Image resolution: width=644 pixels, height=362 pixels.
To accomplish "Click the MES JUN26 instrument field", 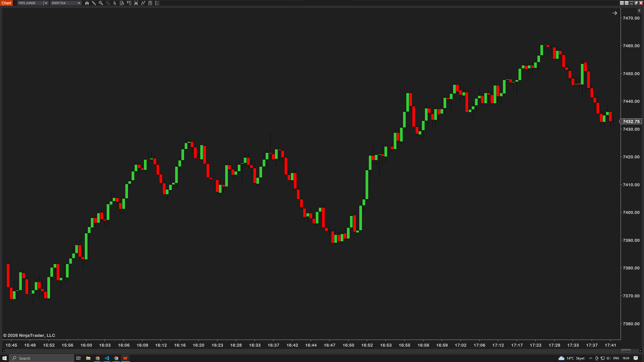I will (30, 3).
